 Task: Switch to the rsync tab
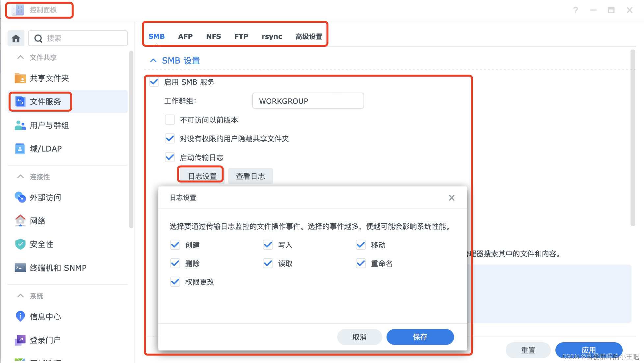[x=272, y=37]
